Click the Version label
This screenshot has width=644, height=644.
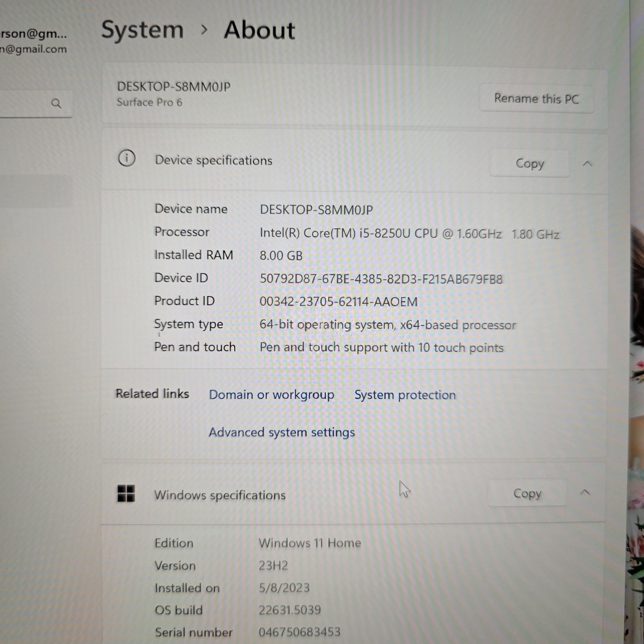[175, 566]
